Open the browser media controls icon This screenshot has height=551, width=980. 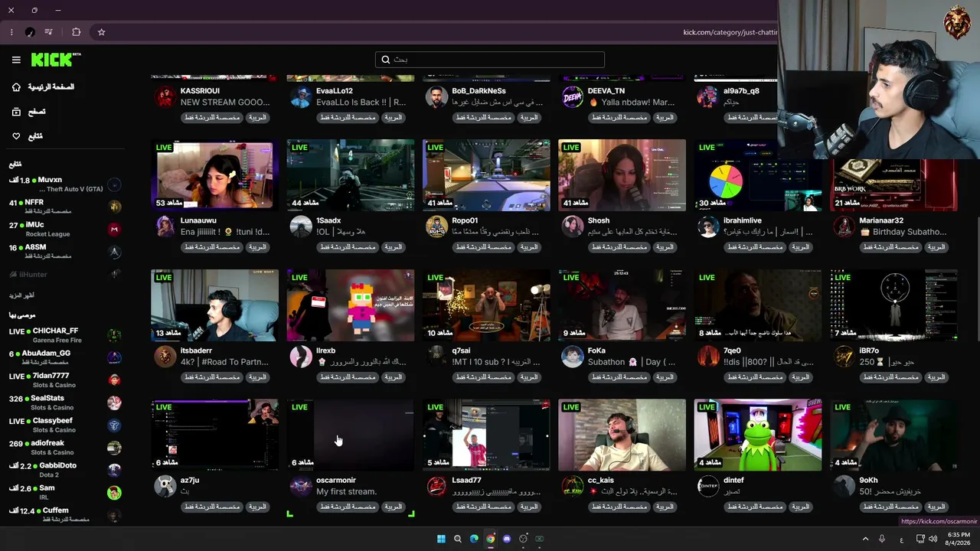coord(49,32)
